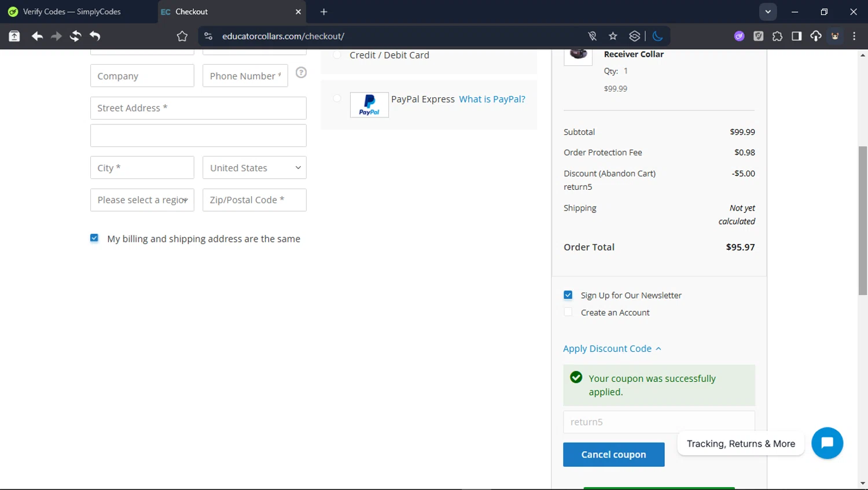The height and width of the screenshot is (490, 868).
Task: Open a new browser tab
Action: 323,12
